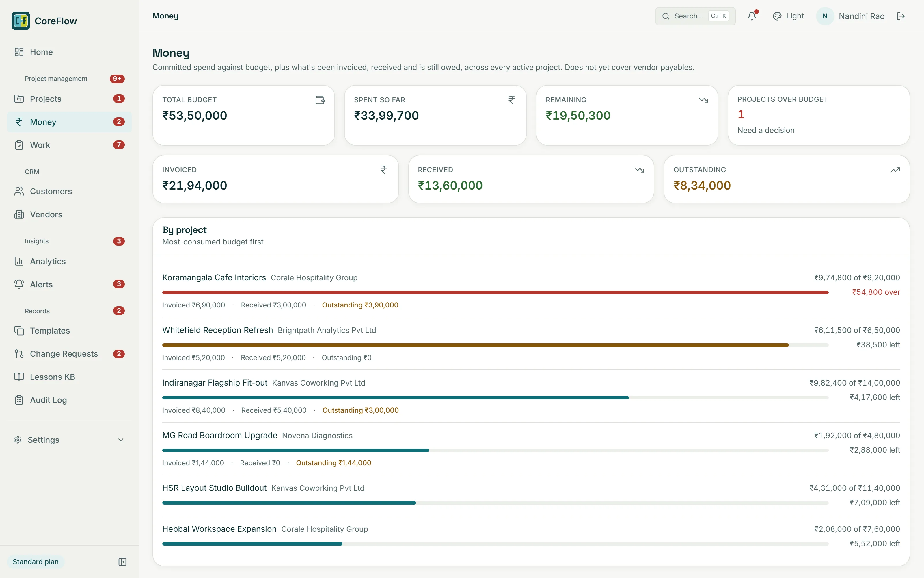Open the Projects section
This screenshot has width=924, height=578.
click(69, 99)
